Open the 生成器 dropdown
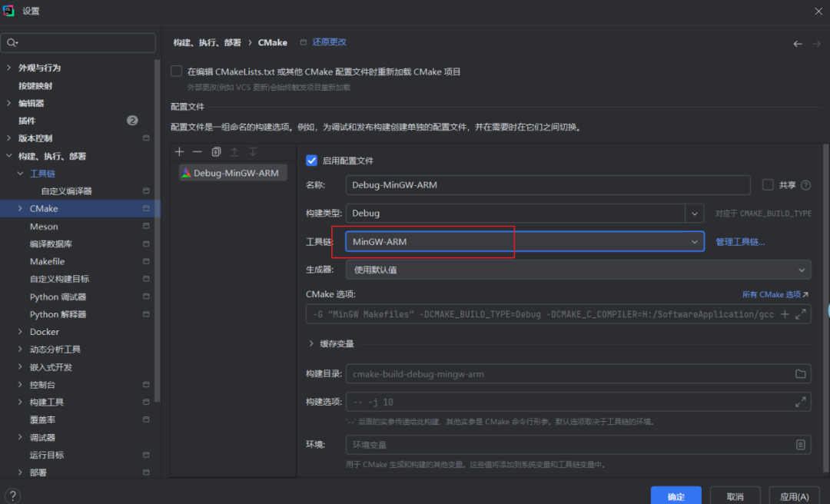This screenshot has width=830, height=504. [802, 269]
